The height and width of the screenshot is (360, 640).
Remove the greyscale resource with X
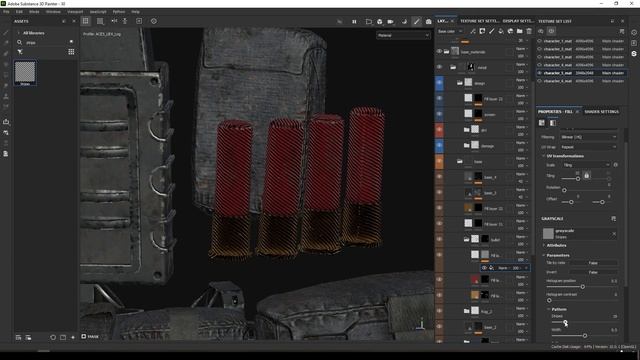pyautogui.click(x=614, y=234)
